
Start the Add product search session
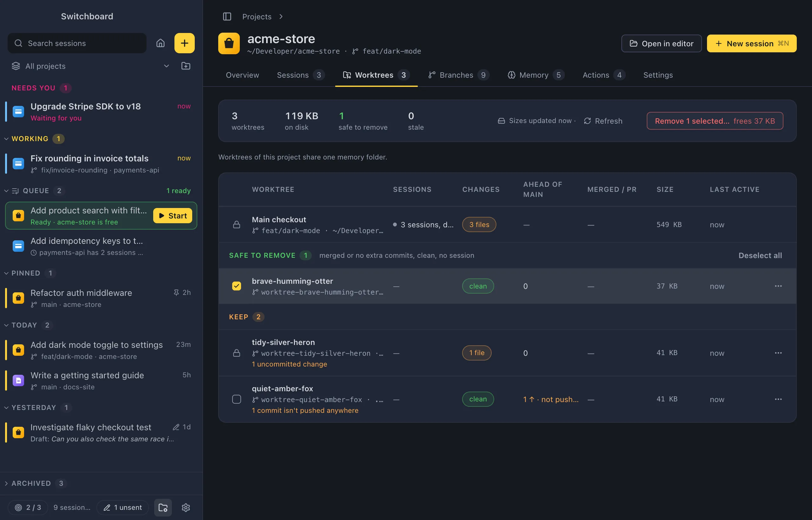coord(173,216)
